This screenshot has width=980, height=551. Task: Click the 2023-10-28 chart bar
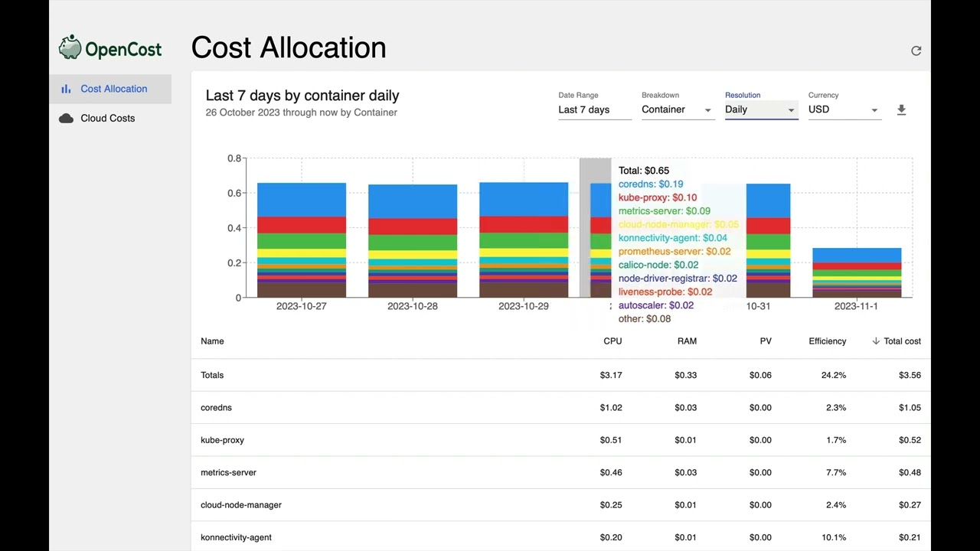[x=413, y=240]
